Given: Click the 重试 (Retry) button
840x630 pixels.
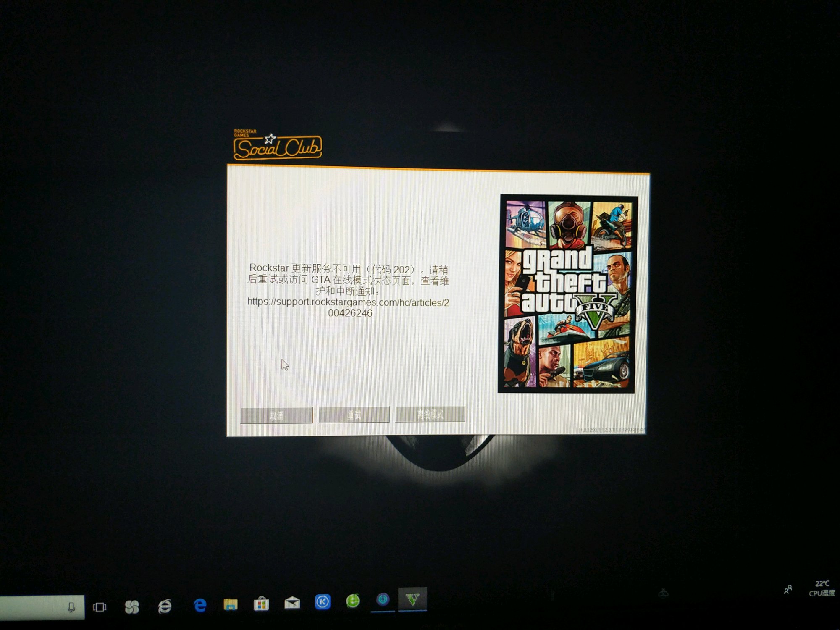Looking at the screenshot, I should tap(354, 415).
